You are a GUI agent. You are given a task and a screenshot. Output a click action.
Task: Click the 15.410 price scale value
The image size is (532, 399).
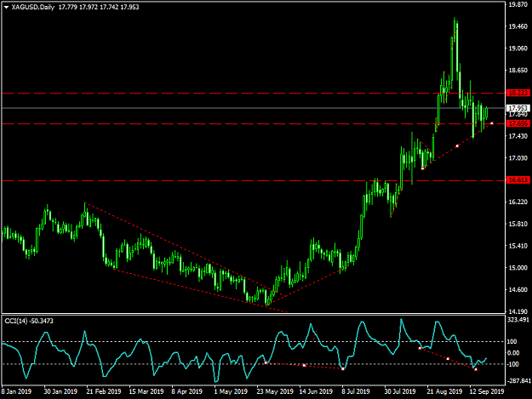coord(518,246)
